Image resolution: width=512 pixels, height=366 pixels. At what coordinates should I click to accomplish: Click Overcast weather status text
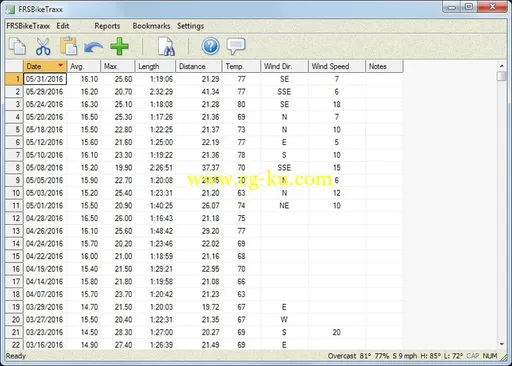tap(342, 356)
